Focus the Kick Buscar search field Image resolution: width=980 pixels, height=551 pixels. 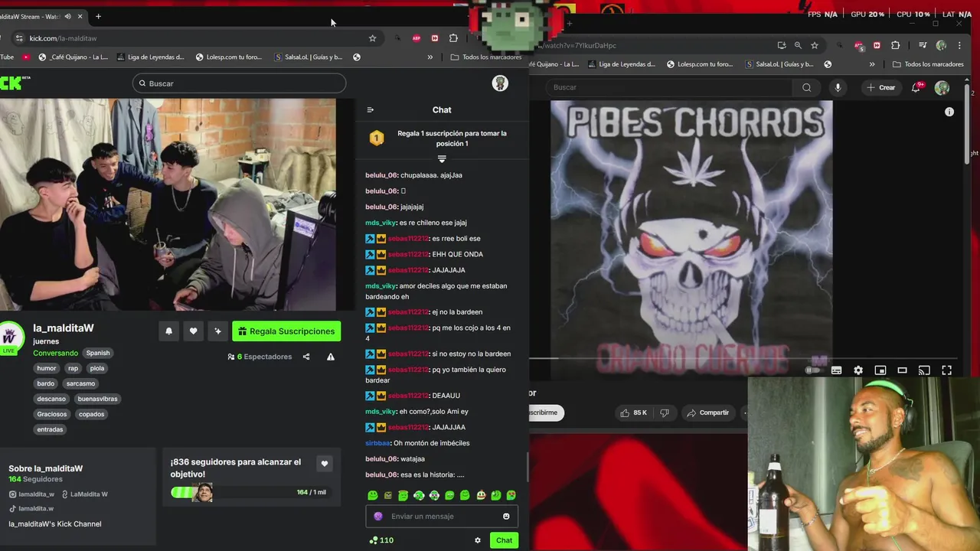(239, 83)
